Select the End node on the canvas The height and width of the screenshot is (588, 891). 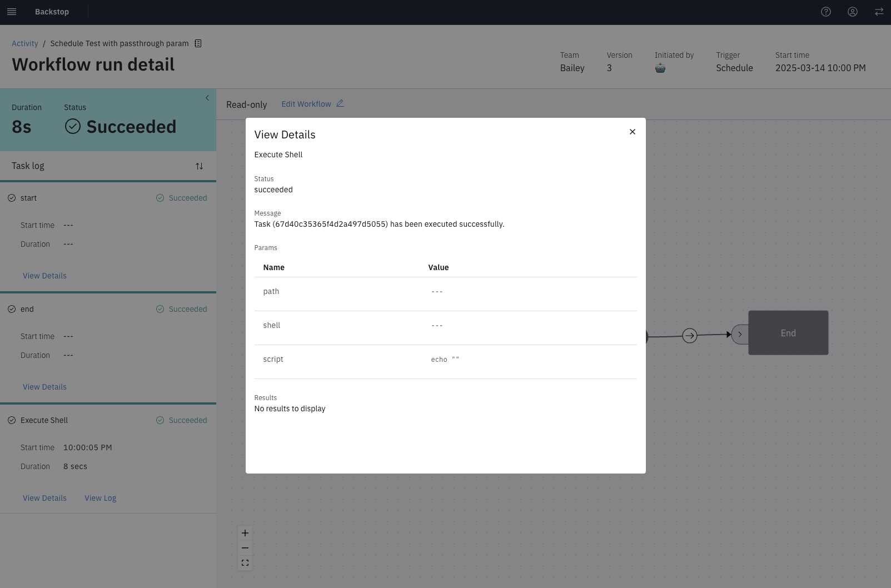click(x=788, y=333)
